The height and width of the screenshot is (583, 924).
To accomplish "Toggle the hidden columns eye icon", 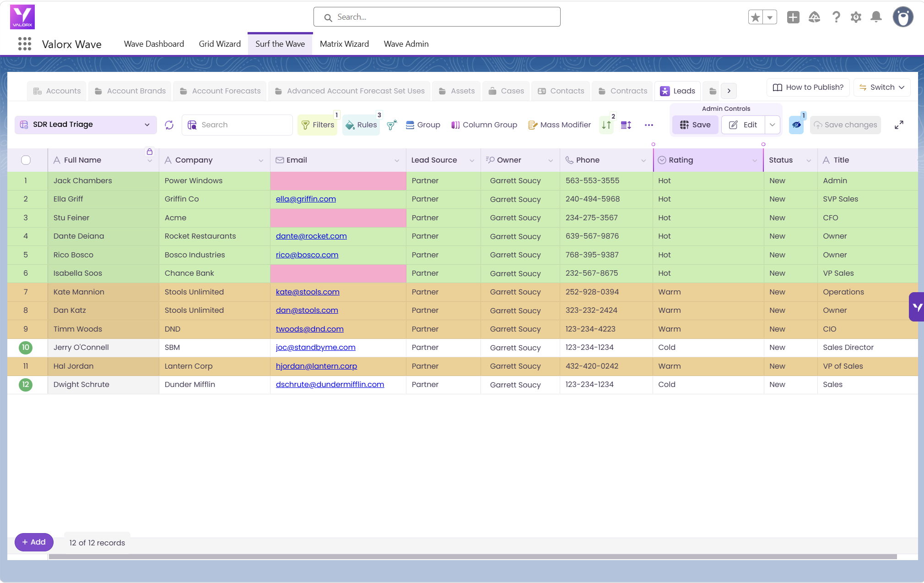I will click(x=796, y=125).
